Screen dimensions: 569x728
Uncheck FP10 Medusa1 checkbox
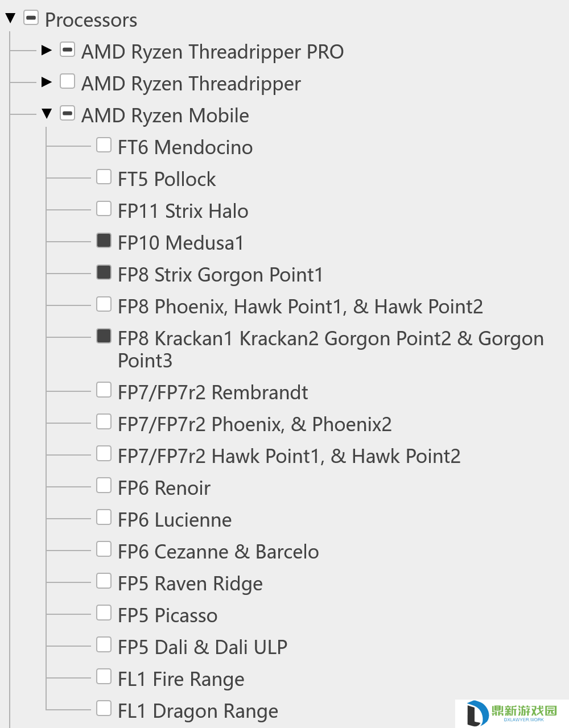coord(104,241)
